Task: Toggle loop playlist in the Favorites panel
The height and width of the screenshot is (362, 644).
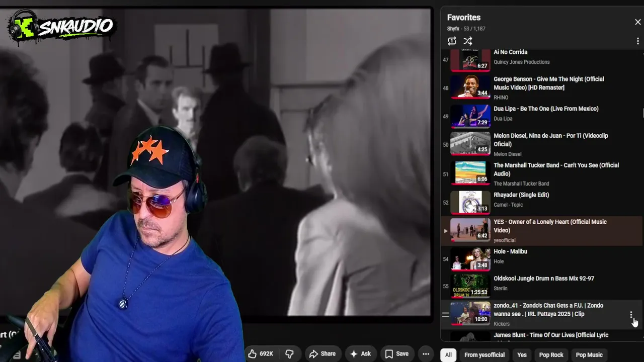Action: point(452,41)
